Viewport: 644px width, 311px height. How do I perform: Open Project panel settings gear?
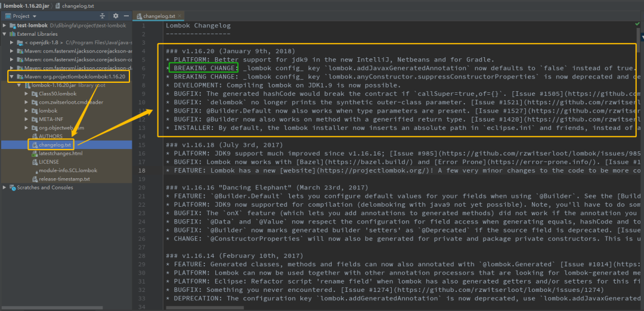click(116, 16)
